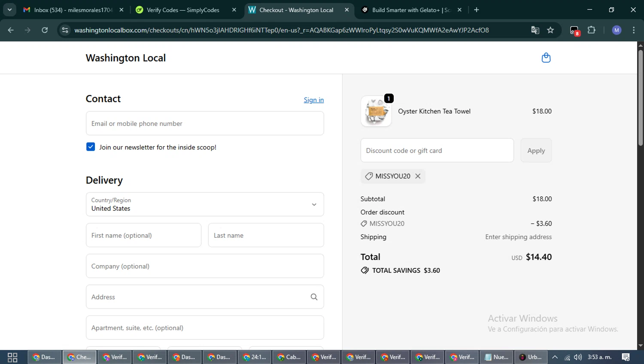Click the – $3.60 order discount amount
644x364 pixels.
pos(541,223)
